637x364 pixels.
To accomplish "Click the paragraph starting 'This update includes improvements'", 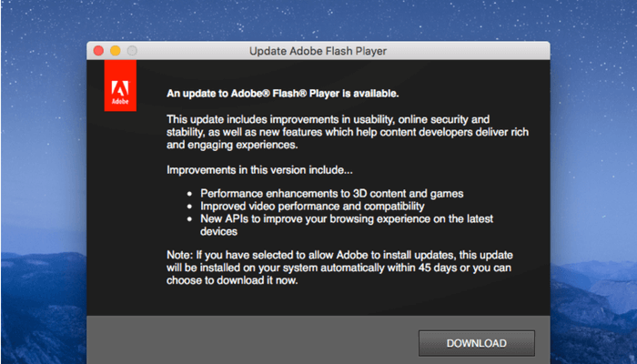I will [348, 132].
